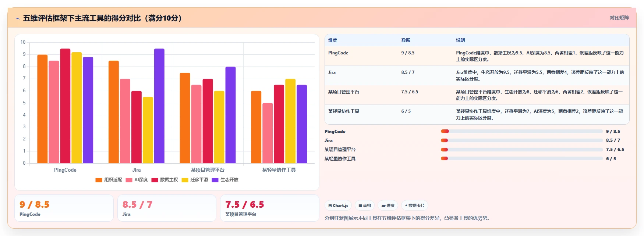Click 某项目管理平台's crimson bar
Screen dimensions: 644x236
click(208, 121)
